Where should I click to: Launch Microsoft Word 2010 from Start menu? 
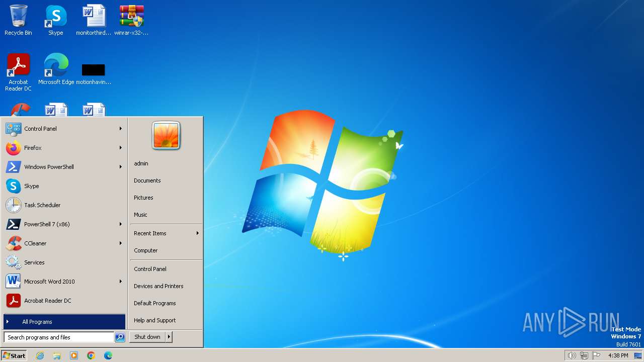pyautogui.click(x=64, y=282)
